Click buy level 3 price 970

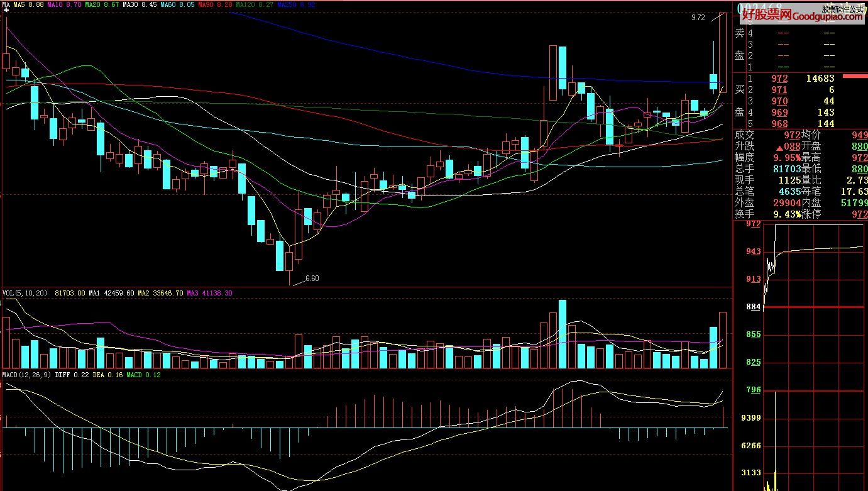(x=780, y=101)
